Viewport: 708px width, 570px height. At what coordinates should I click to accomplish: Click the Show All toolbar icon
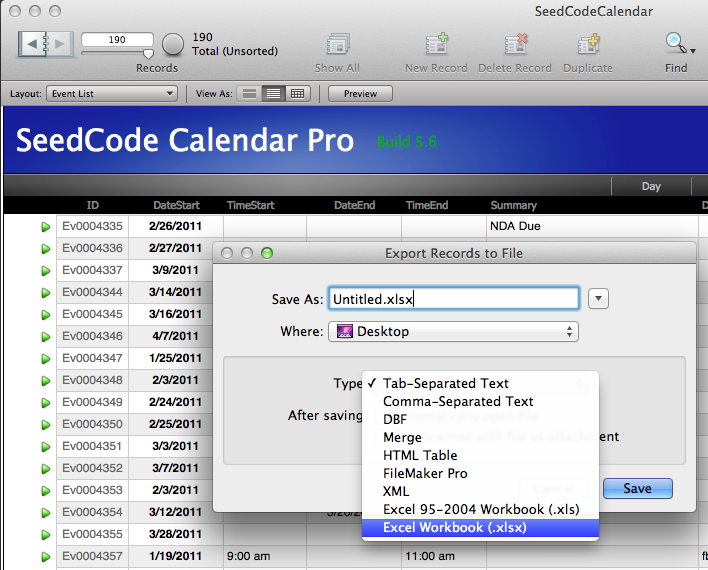(x=338, y=44)
